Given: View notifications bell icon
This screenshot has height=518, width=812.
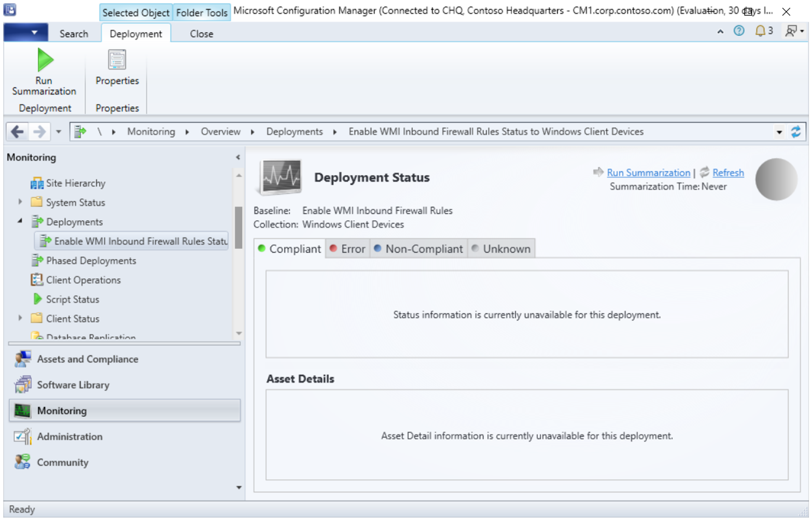Looking at the screenshot, I should pyautogui.click(x=760, y=31).
